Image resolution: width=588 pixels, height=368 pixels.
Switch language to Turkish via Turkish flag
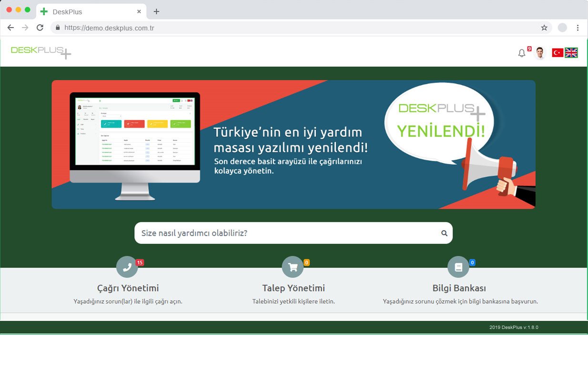558,52
